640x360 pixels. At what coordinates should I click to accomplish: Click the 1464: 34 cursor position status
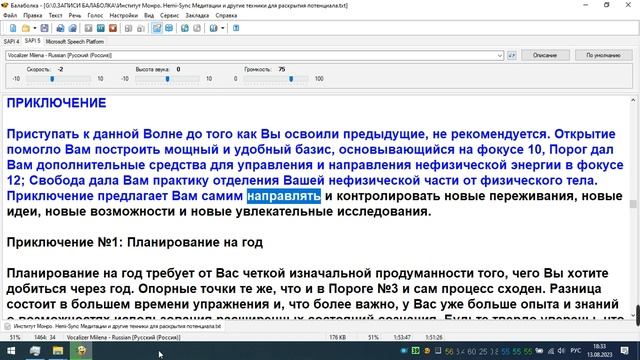(45, 338)
